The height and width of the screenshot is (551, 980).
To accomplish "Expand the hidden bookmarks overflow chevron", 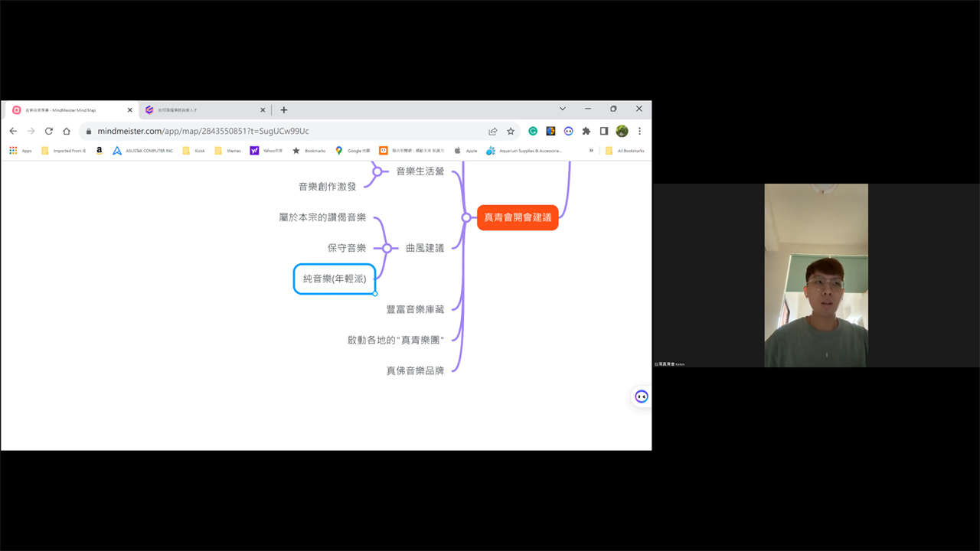I will pyautogui.click(x=591, y=151).
